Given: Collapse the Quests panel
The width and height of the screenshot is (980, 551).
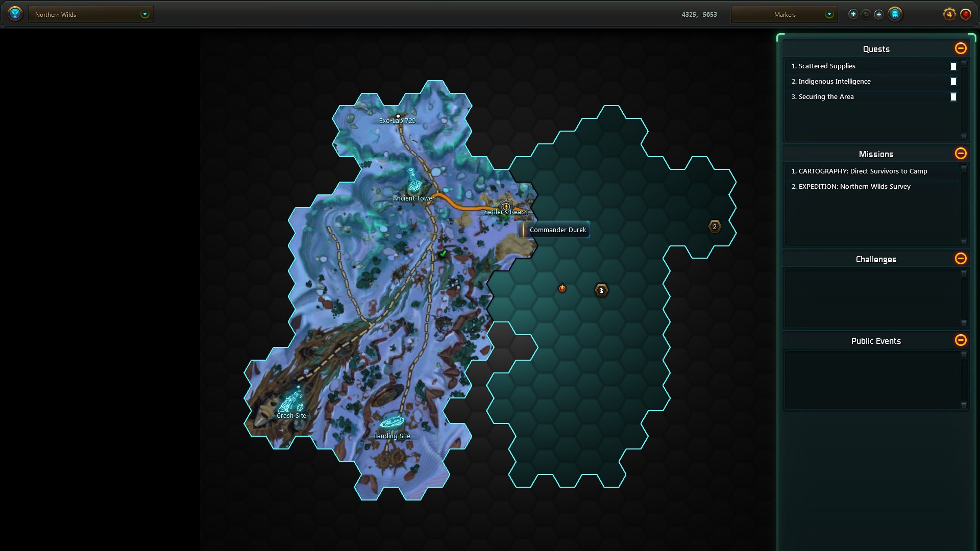Looking at the screenshot, I should click(x=961, y=48).
